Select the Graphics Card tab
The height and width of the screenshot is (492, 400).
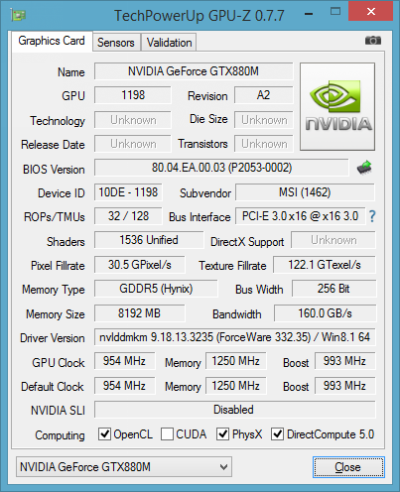[x=51, y=41]
